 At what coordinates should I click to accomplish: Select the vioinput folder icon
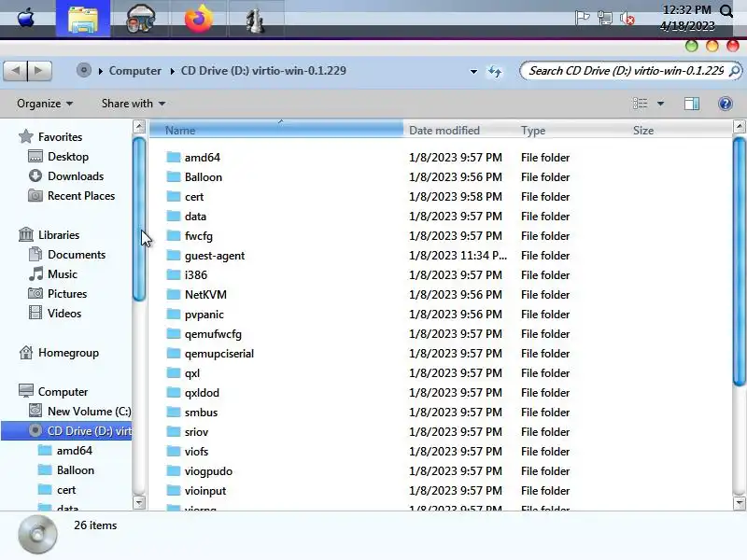174,491
